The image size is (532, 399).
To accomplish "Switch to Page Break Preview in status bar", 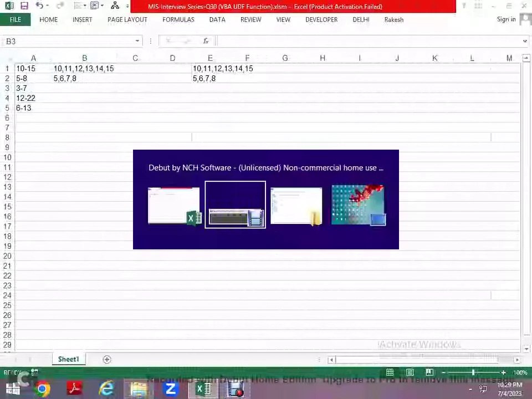I will coord(429,372).
